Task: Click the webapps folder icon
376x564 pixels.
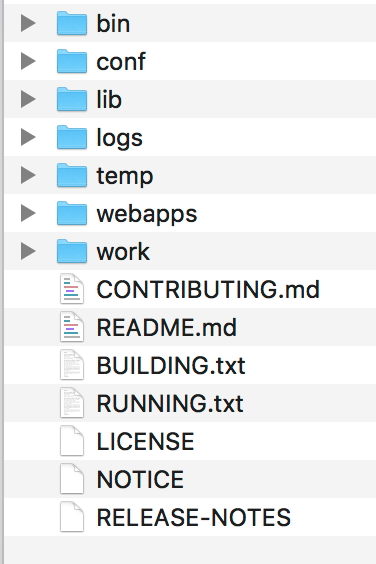Action: pos(72,213)
